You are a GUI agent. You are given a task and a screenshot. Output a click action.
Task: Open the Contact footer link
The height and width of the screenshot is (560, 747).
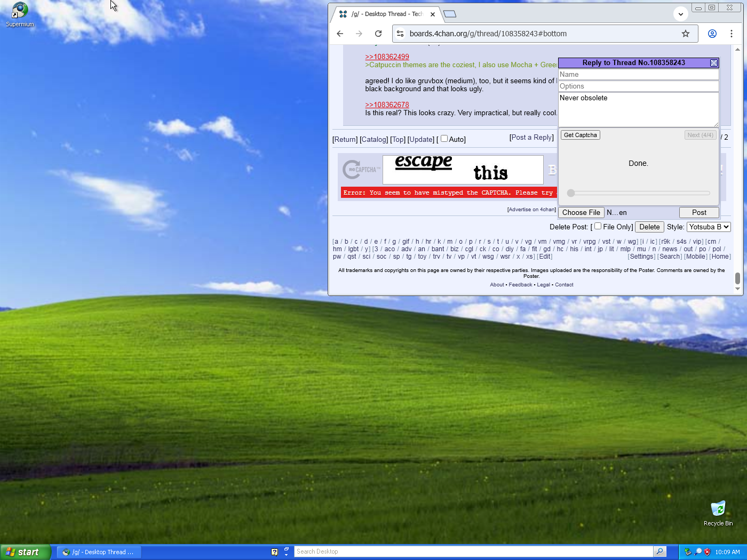(564, 285)
